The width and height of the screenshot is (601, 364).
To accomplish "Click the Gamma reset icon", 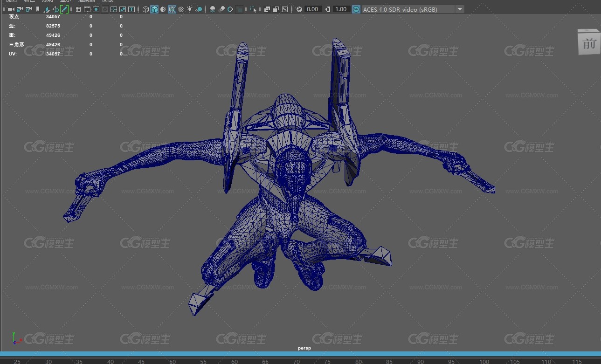I will coord(328,9).
